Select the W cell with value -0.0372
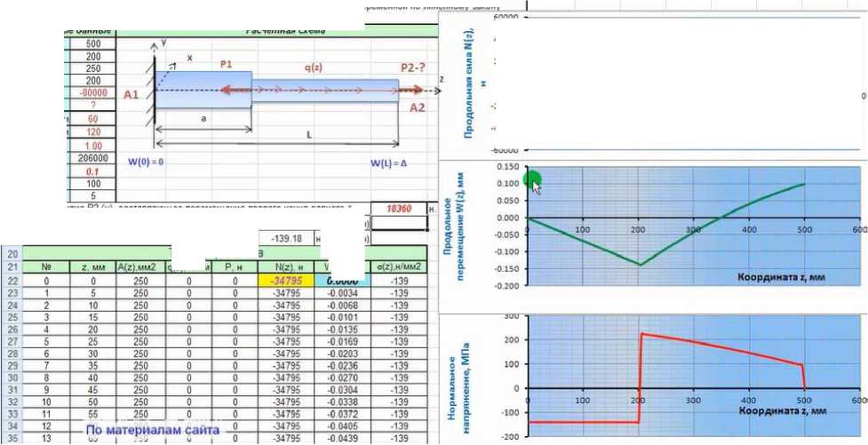868x445 pixels. (x=341, y=414)
